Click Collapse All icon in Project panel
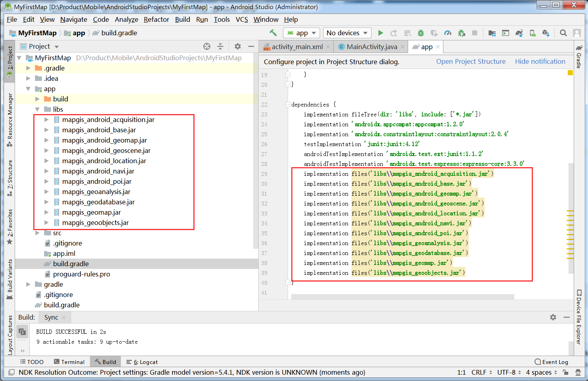The width and height of the screenshot is (588, 381). click(x=220, y=46)
